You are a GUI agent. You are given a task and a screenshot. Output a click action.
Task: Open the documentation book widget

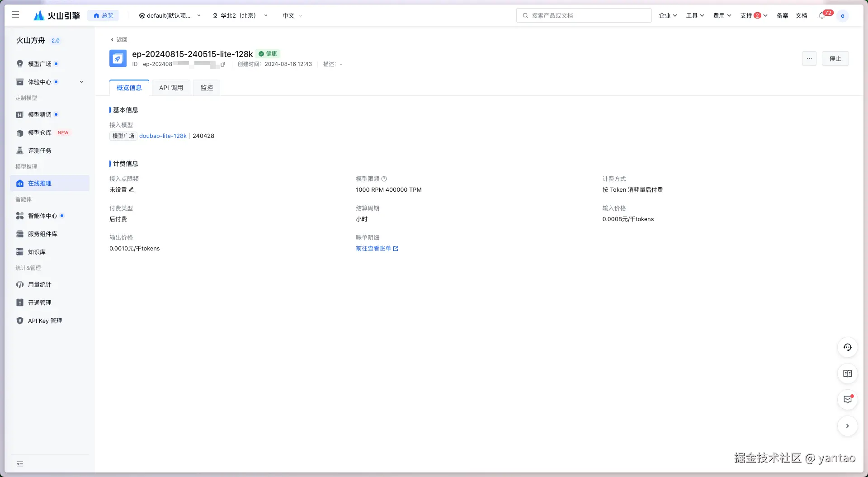[848, 373]
